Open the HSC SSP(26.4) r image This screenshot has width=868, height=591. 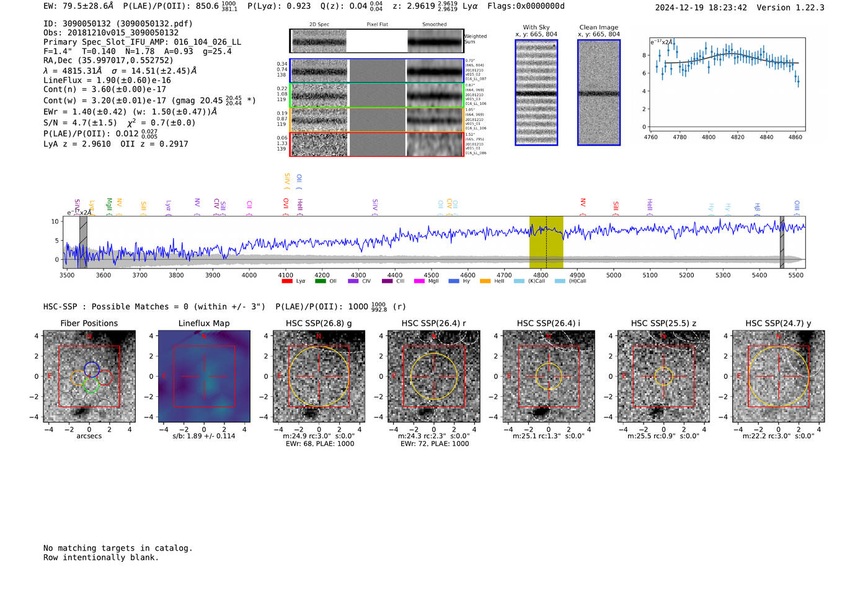(x=434, y=376)
